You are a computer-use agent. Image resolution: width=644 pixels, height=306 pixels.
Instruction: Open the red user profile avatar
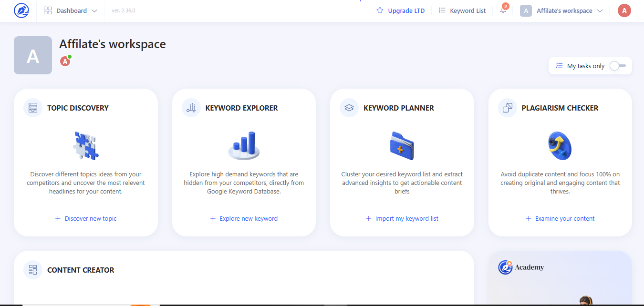click(x=624, y=10)
